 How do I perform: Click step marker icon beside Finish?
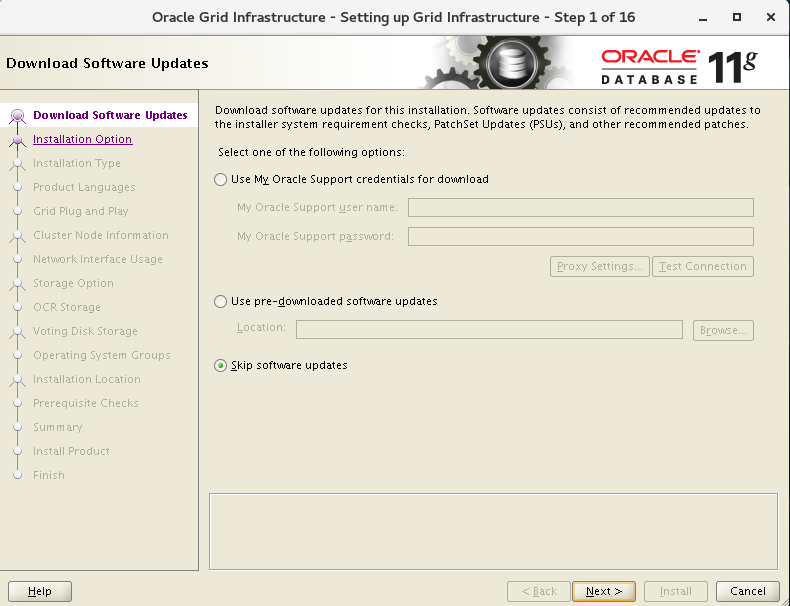pyautogui.click(x=18, y=475)
